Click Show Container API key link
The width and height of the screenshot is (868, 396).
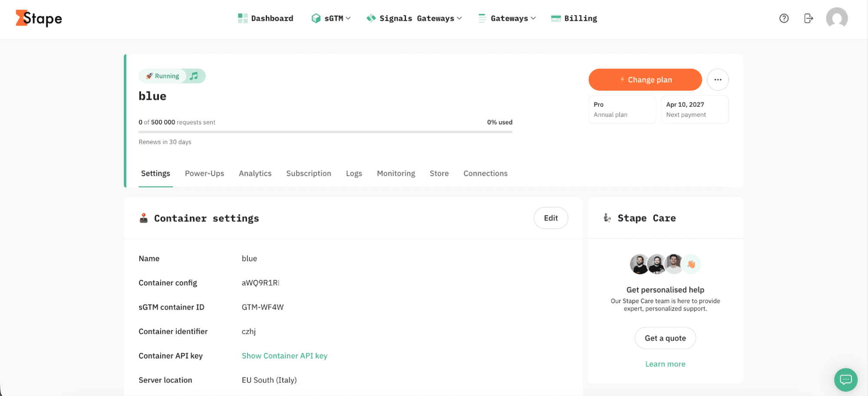pos(284,356)
